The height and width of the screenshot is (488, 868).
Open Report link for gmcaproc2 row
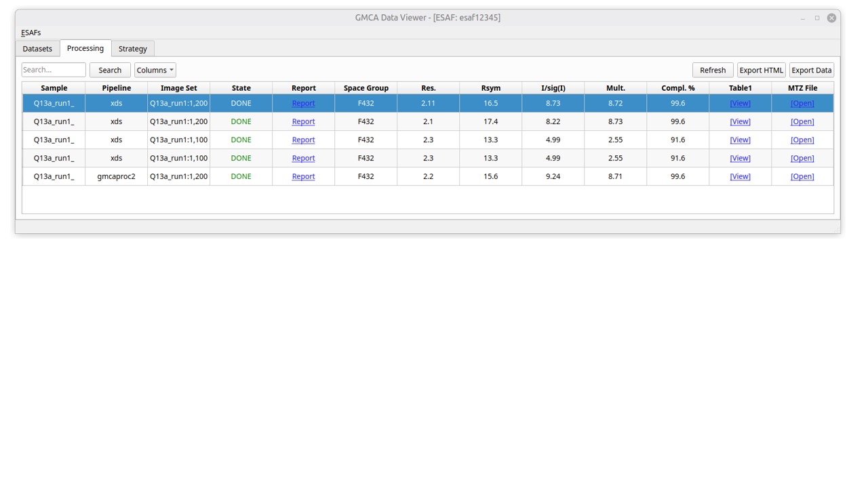pyautogui.click(x=303, y=176)
